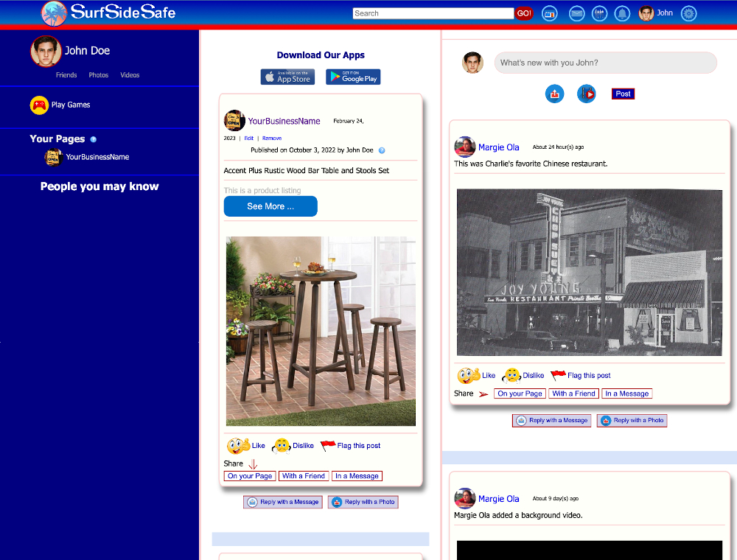Open the news feed icon beside the search bar
Image resolution: width=737 pixels, height=560 pixels.
549,13
